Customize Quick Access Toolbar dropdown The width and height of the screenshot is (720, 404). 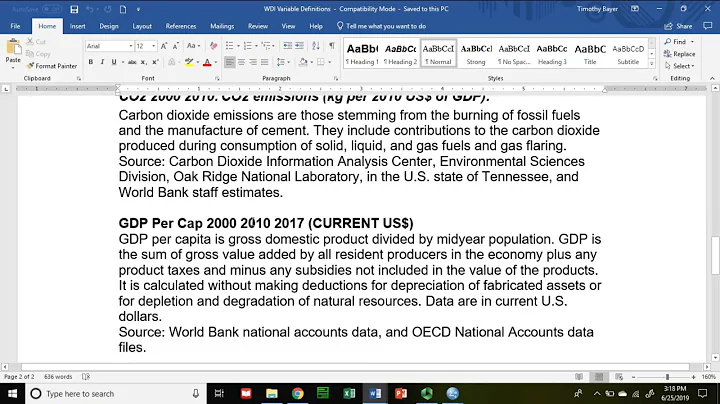coord(138,9)
